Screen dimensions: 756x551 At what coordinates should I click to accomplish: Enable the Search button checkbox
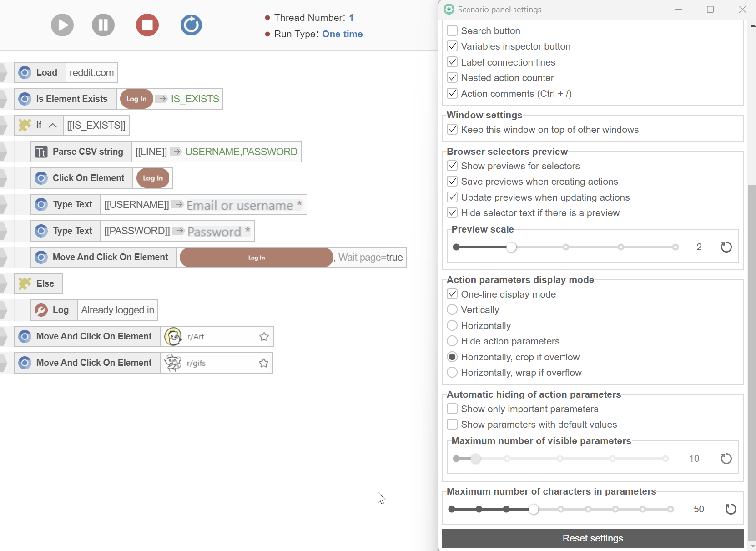tap(452, 31)
